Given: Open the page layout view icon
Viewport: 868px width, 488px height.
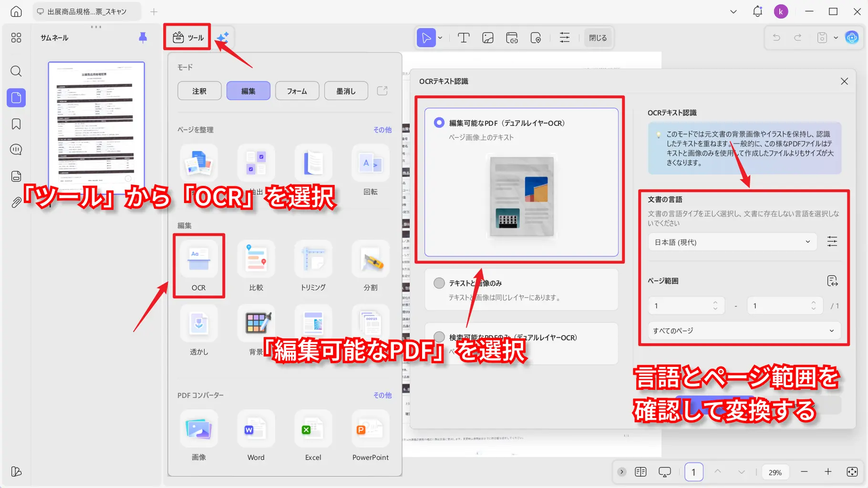Looking at the screenshot, I should (x=641, y=472).
